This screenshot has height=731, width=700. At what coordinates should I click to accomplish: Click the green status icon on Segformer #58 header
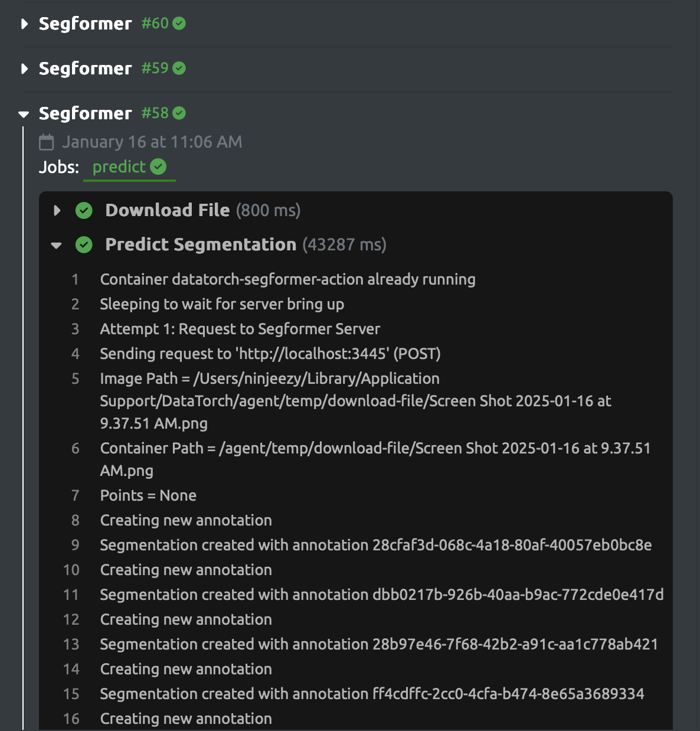click(179, 113)
